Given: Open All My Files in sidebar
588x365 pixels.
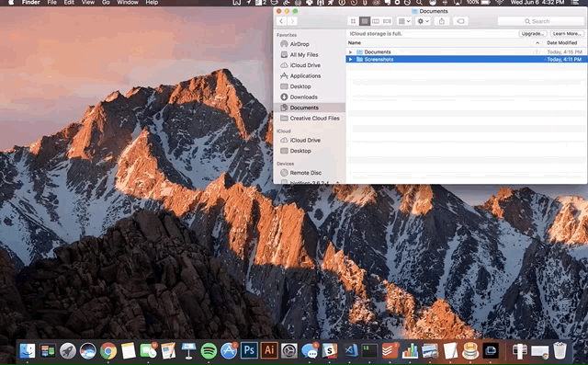Looking at the screenshot, I should 304,55.
